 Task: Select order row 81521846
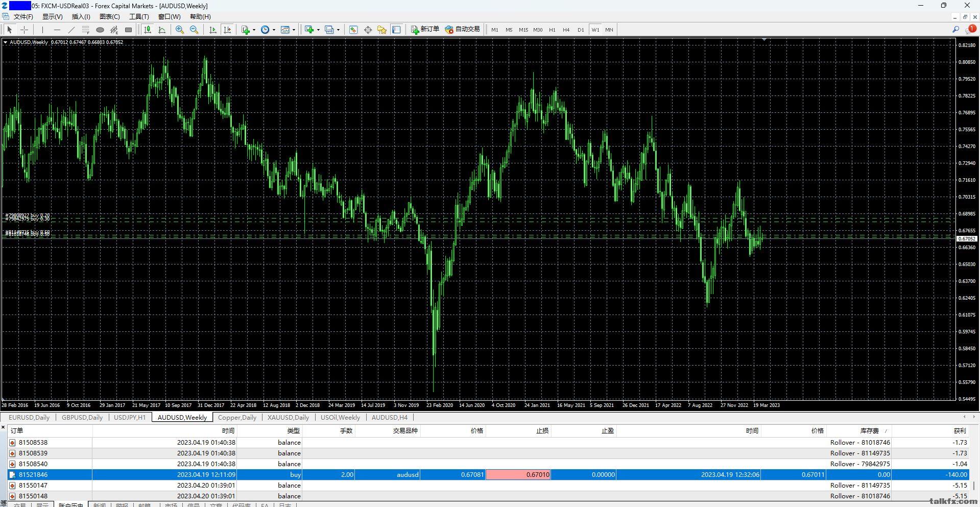coord(489,474)
